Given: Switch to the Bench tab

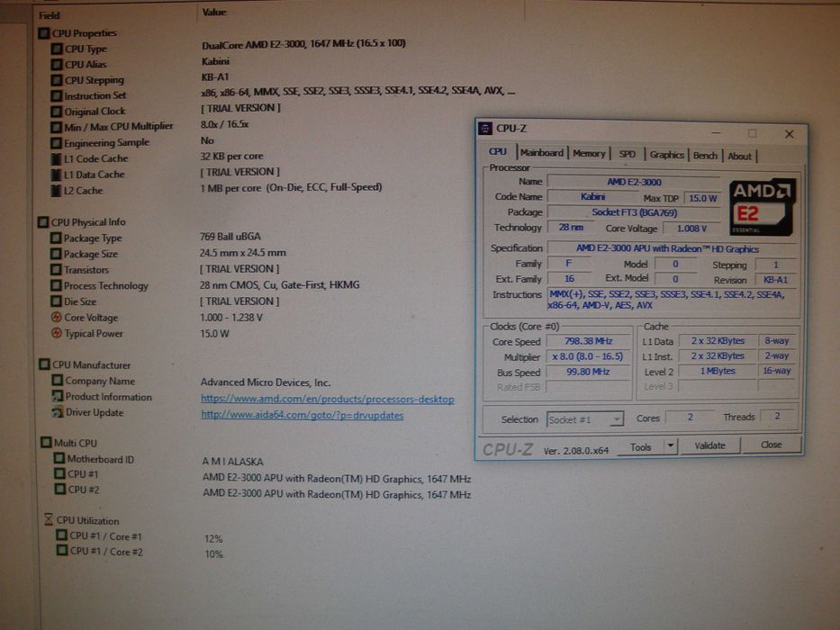Looking at the screenshot, I should click(x=705, y=156).
